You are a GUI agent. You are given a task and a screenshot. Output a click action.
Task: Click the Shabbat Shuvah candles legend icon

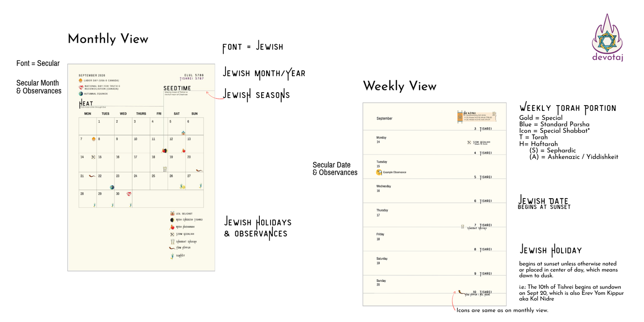point(172,241)
